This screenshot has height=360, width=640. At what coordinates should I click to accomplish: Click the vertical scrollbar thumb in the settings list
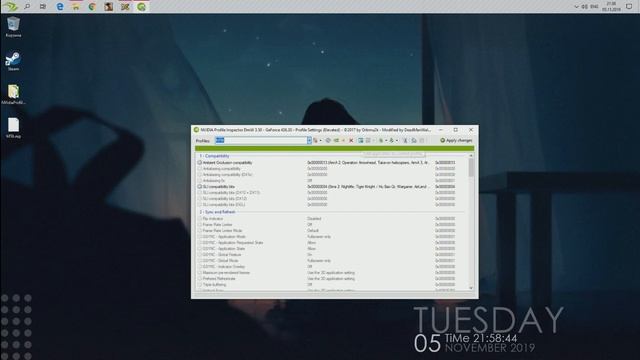471,168
